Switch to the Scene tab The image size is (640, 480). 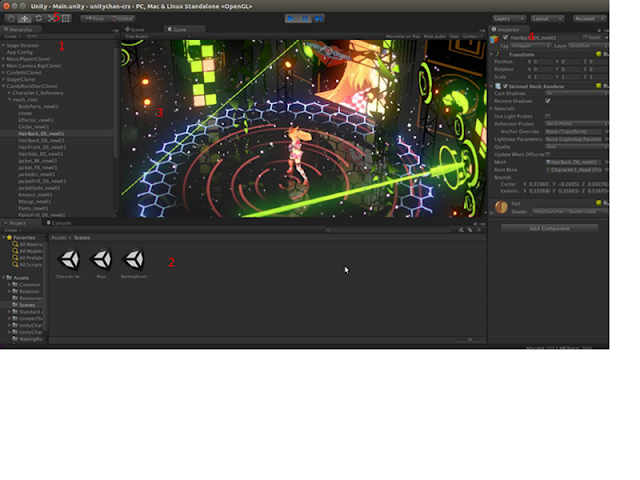click(x=135, y=29)
